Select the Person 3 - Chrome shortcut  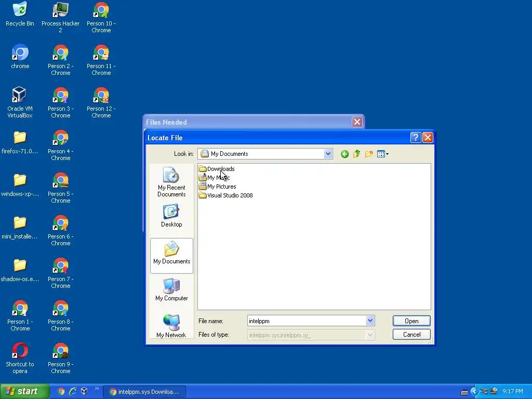[60, 102]
